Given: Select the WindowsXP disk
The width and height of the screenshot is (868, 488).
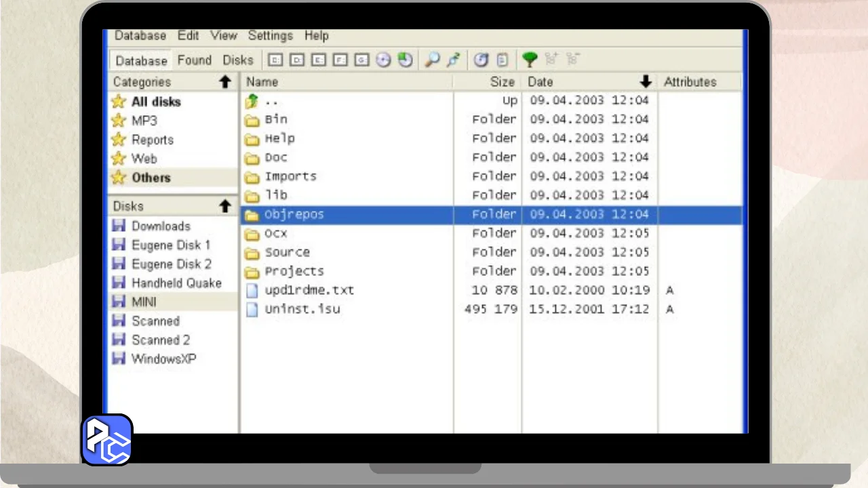Looking at the screenshot, I should [x=163, y=359].
